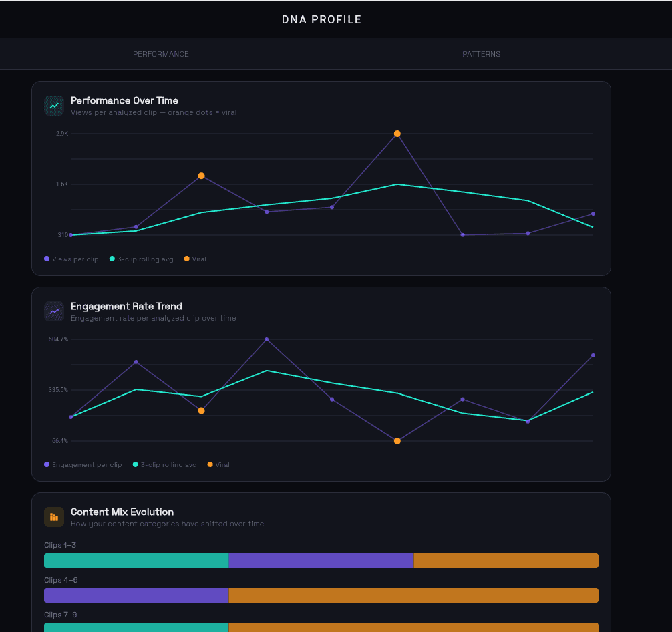Click the 310 axis label
This screenshot has height=632, width=672.
[63, 235]
